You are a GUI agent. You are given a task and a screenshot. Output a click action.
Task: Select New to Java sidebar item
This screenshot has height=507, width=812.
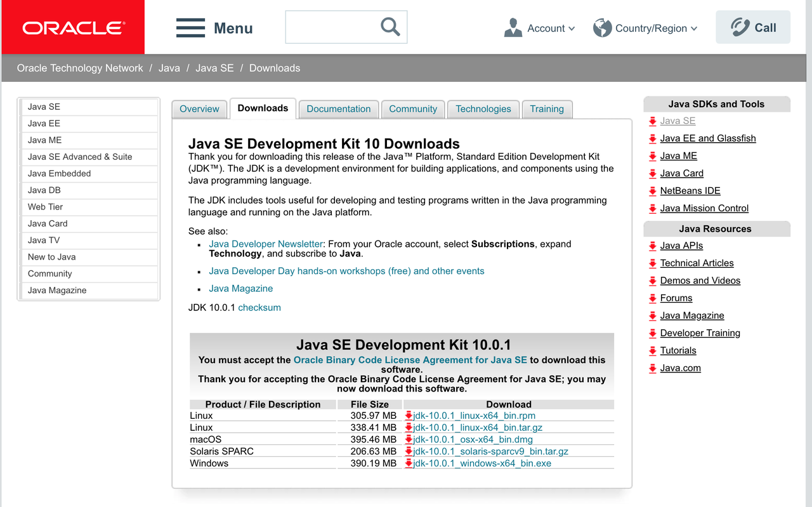click(89, 257)
